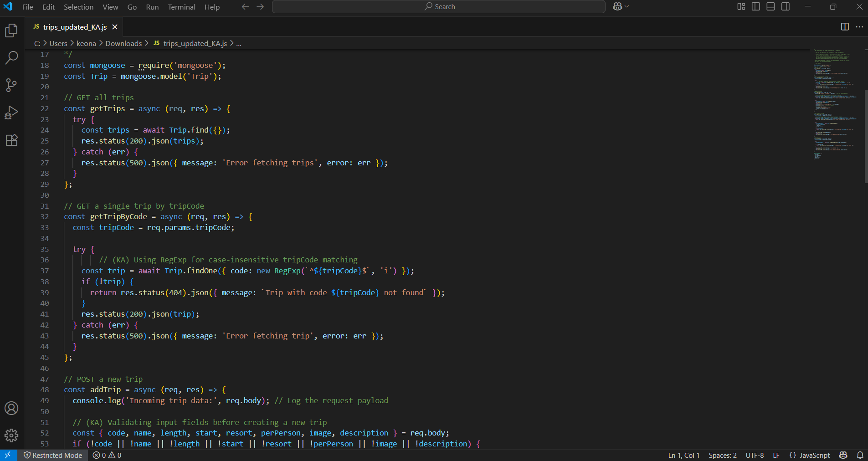Image resolution: width=868 pixels, height=461 pixels.
Task: Close the trips_updated_KA.js tab
Action: [115, 27]
